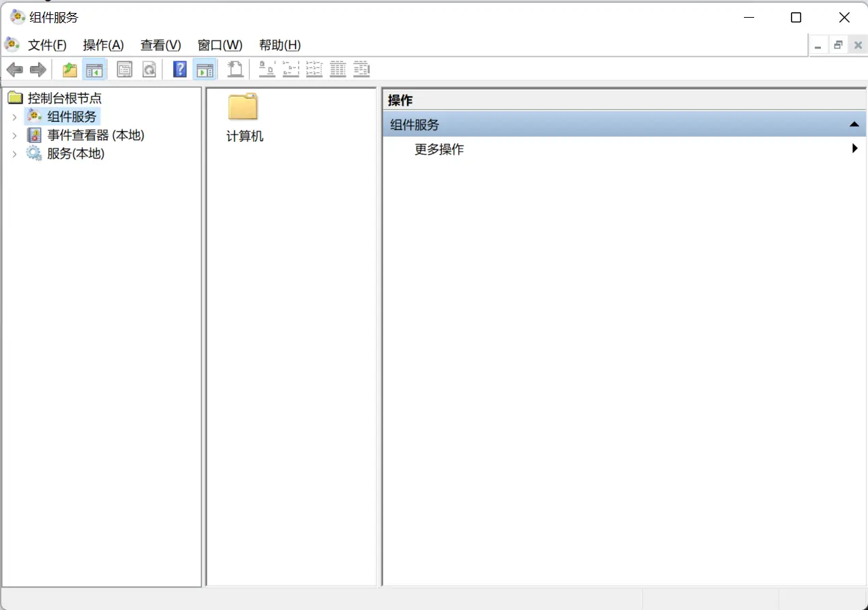This screenshot has height=610, width=868.
Task: Open the 帮助(H) menu
Action: tap(280, 45)
